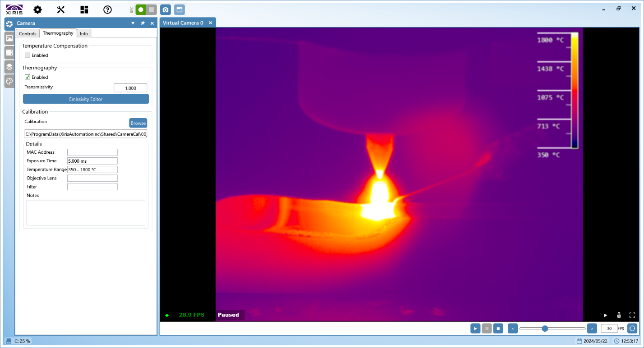Restore down the application window

pos(619,8)
